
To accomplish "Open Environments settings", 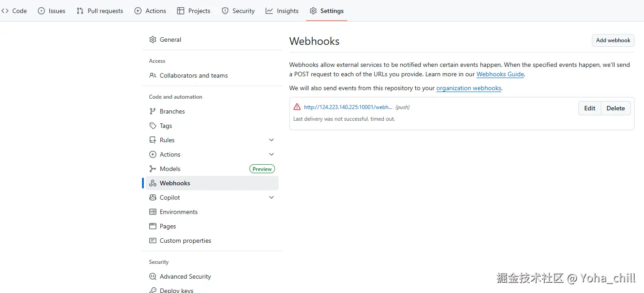I will pos(178,211).
